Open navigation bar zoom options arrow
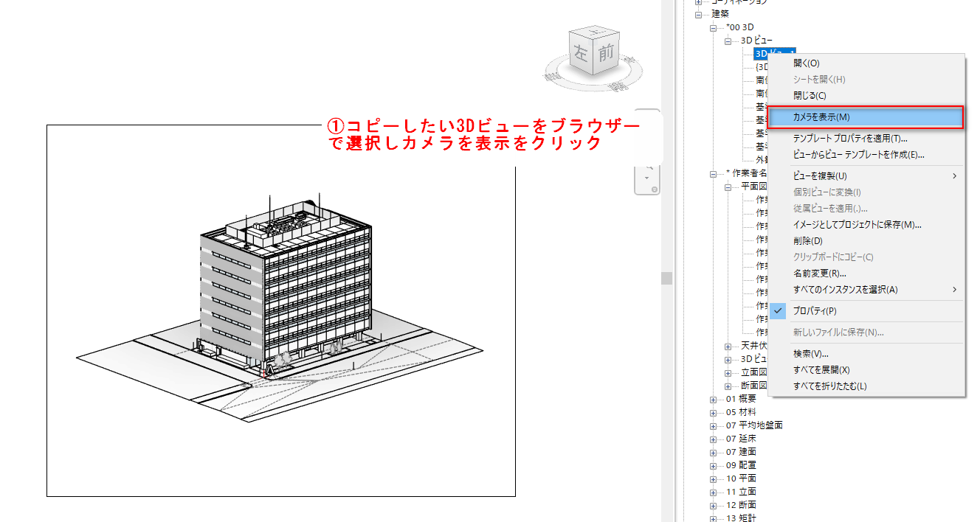 coord(646,178)
